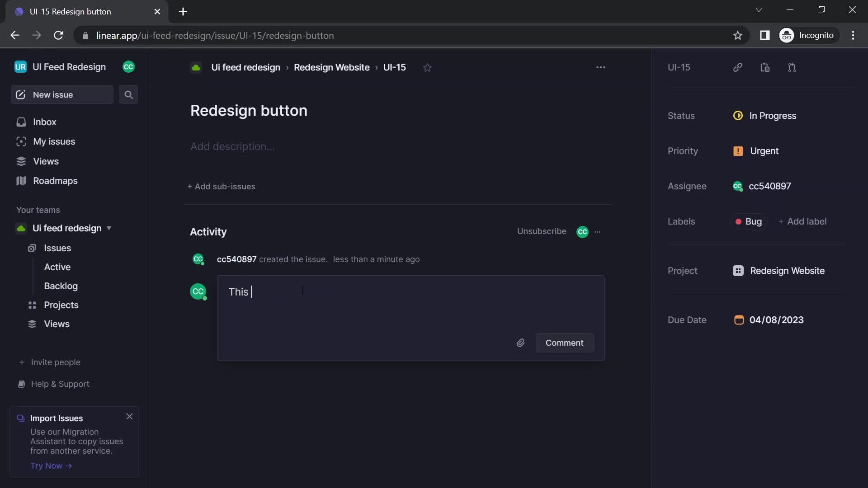This screenshot has width=868, height=488.
Task: Open the Roadmaps section in sidebar
Action: [55, 180]
